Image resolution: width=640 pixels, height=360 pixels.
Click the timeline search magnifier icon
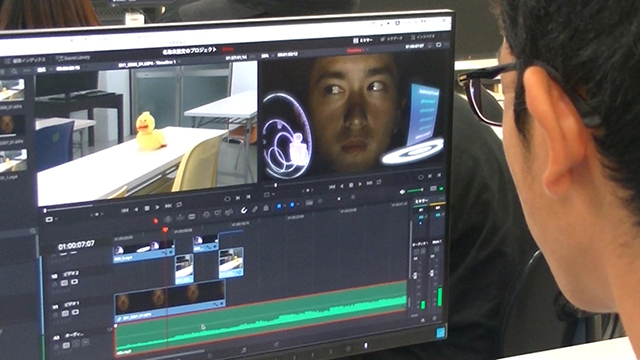33,231
